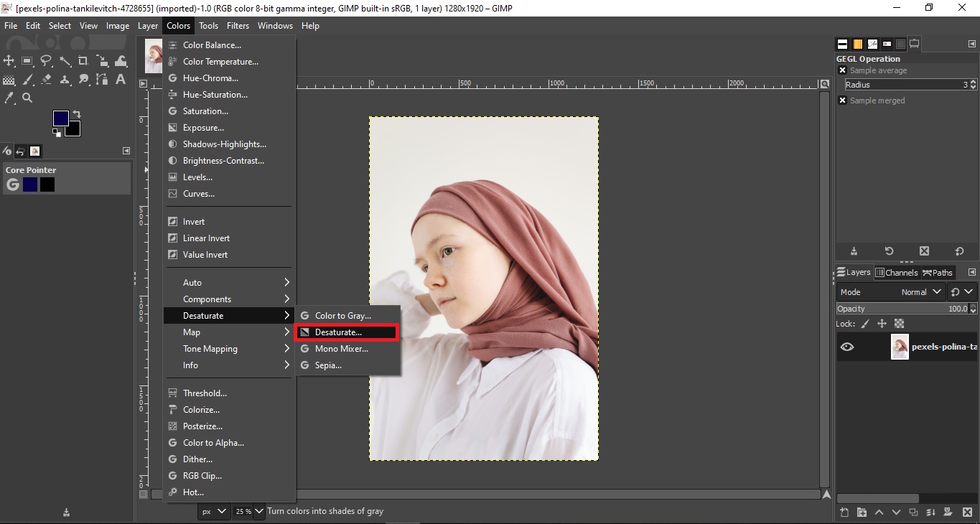Select the Text tool
This screenshot has width=980, height=524.
click(121, 80)
